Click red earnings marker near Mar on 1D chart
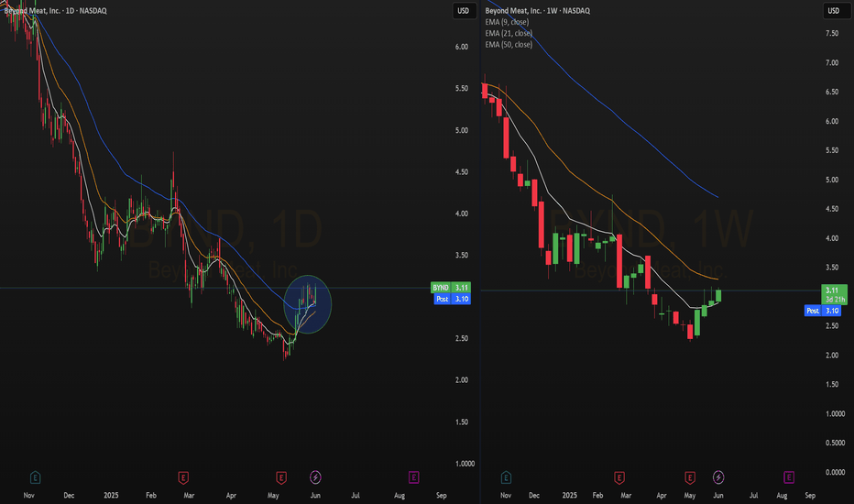 [183, 477]
